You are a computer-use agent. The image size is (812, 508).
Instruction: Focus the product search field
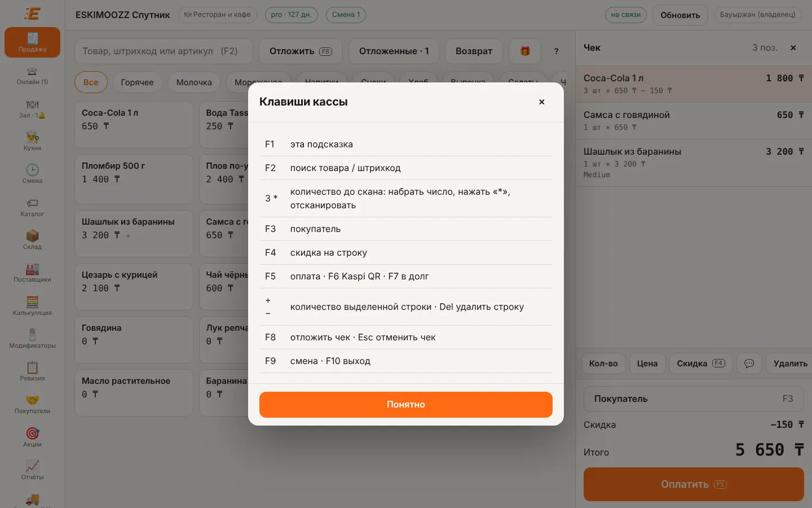(x=164, y=51)
